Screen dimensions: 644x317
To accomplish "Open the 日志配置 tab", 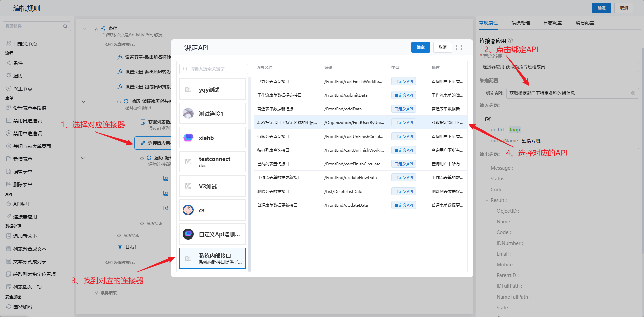I will click(552, 23).
